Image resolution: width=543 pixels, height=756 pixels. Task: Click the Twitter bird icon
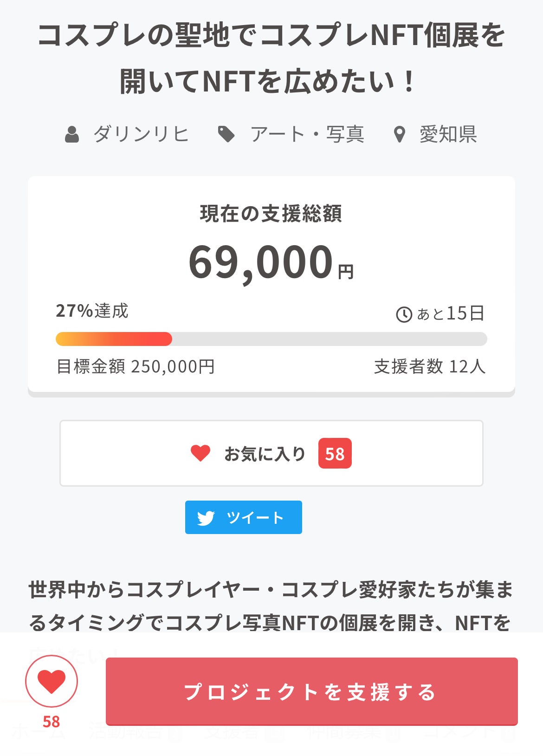pyautogui.click(x=206, y=518)
